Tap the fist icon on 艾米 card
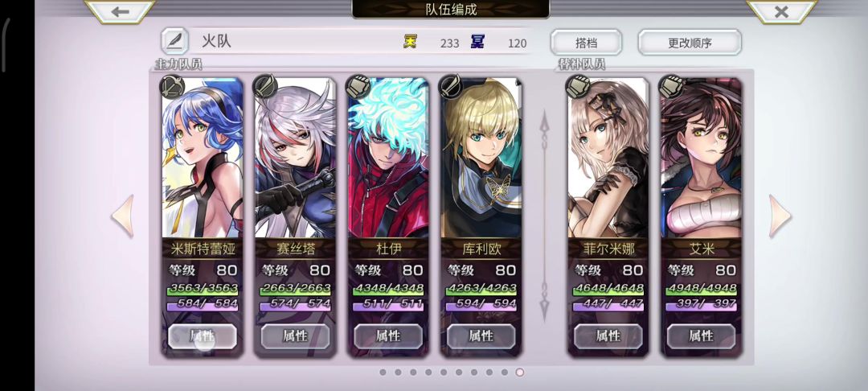This screenshot has width=868, height=391. point(671,87)
